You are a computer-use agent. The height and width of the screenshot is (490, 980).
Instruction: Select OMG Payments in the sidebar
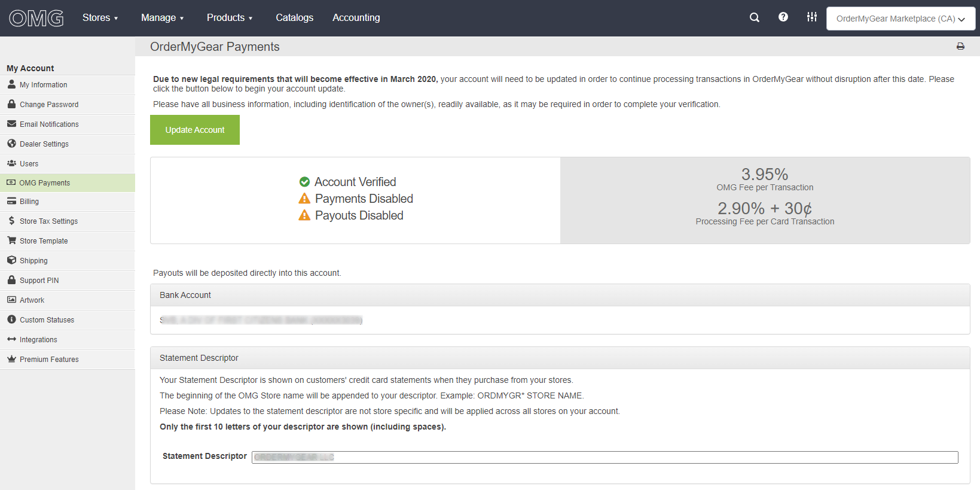coord(68,183)
